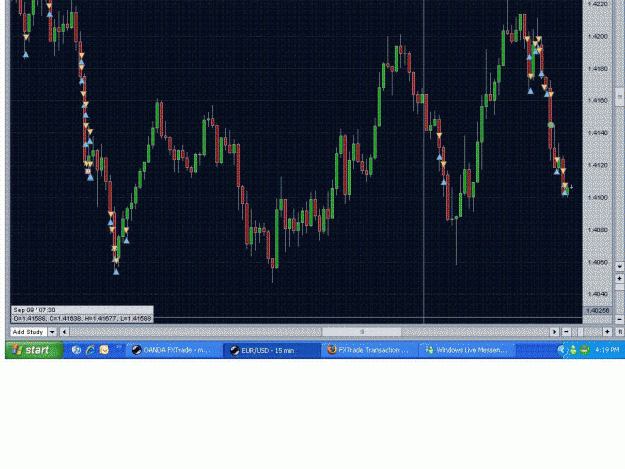
Task: Click the green tray icon beside the clock
Action: [584, 350]
